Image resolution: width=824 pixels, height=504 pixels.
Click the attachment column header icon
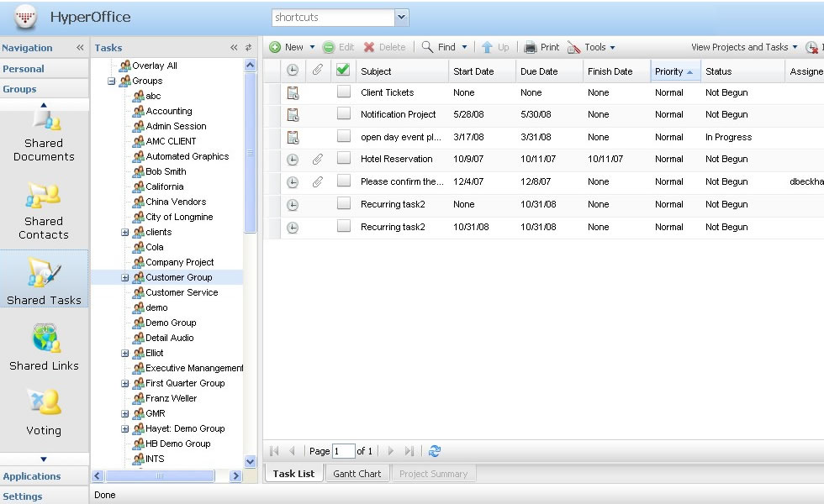click(318, 70)
